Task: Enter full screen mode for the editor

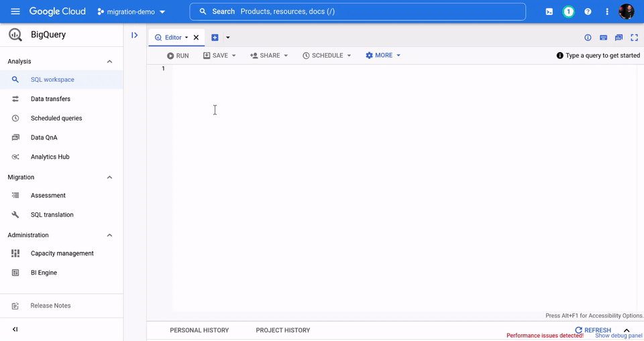Action: [634, 38]
